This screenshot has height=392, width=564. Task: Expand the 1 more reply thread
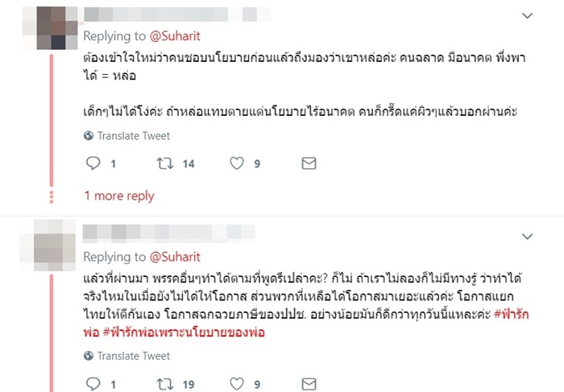(x=119, y=196)
